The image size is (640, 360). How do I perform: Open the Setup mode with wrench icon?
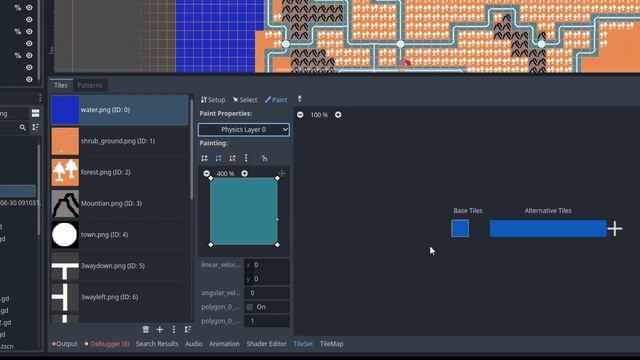click(x=213, y=100)
